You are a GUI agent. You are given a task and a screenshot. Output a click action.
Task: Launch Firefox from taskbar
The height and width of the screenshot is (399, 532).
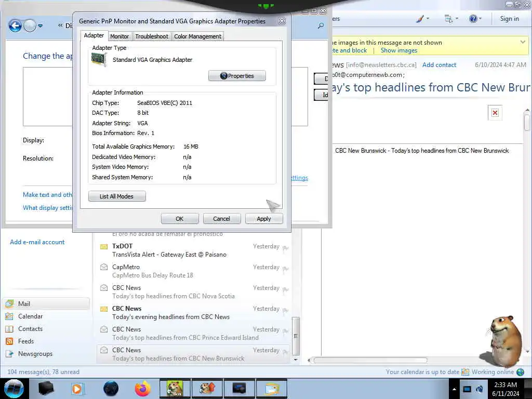click(143, 389)
